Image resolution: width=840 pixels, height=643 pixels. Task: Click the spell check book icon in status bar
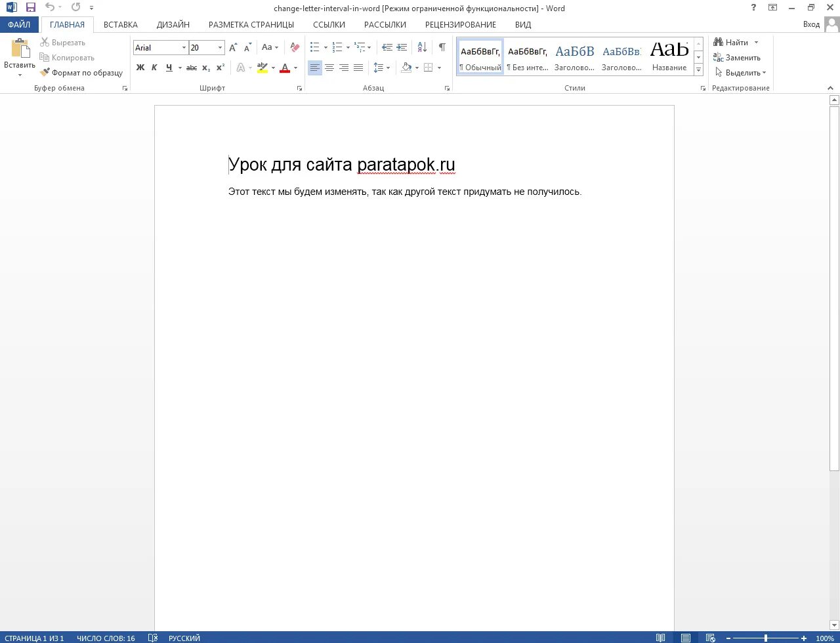[x=153, y=638]
